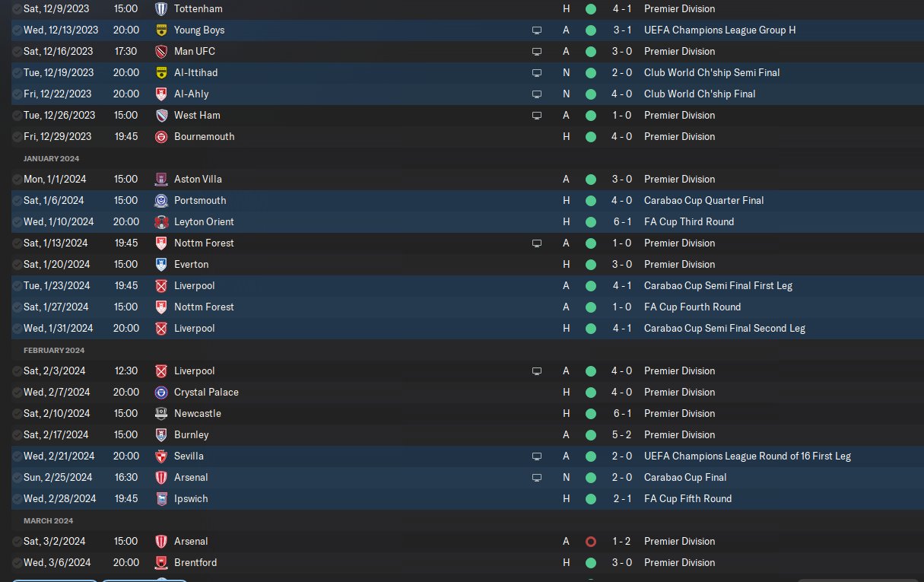924x582 pixels.
Task: Click the TV broadcast icon on the Sevilla row
Action: (537, 456)
